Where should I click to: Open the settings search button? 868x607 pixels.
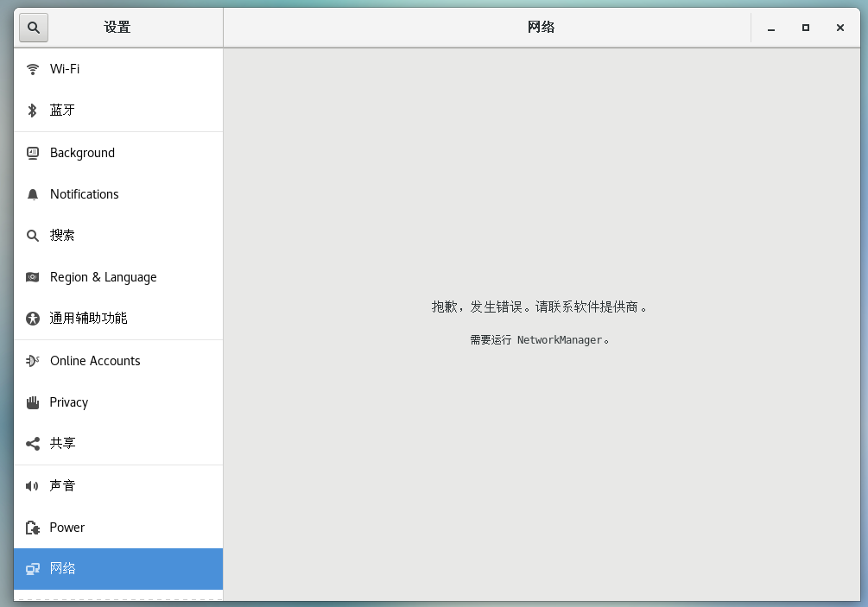34,27
